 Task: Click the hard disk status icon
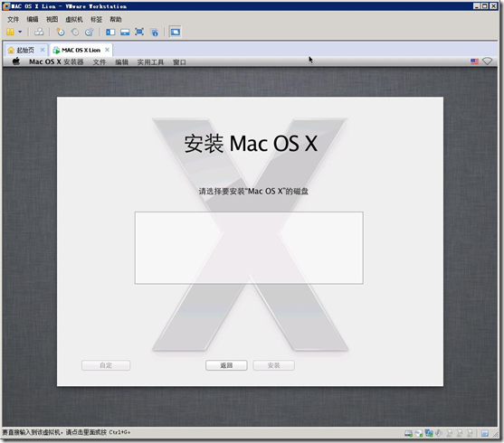tap(408, 433)
